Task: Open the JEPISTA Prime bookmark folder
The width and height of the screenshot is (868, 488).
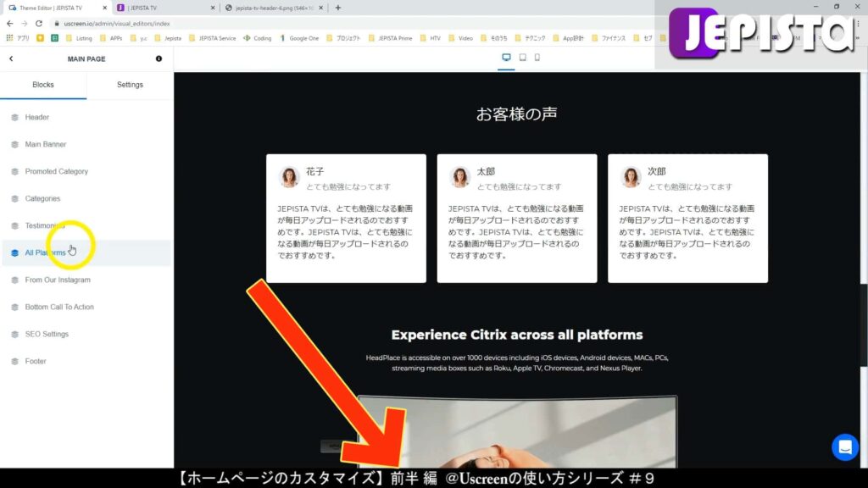Action: (390, 38)
